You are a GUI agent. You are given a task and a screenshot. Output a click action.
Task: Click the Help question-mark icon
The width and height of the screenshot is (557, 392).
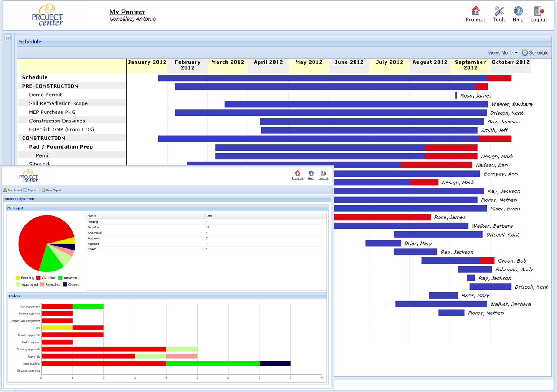tap(518, 11)
